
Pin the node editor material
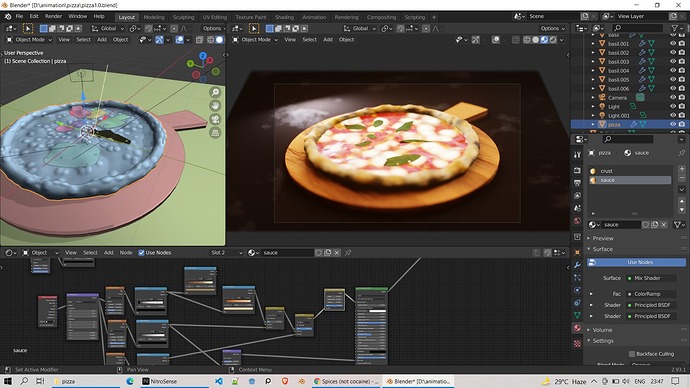tap(348, 253)
